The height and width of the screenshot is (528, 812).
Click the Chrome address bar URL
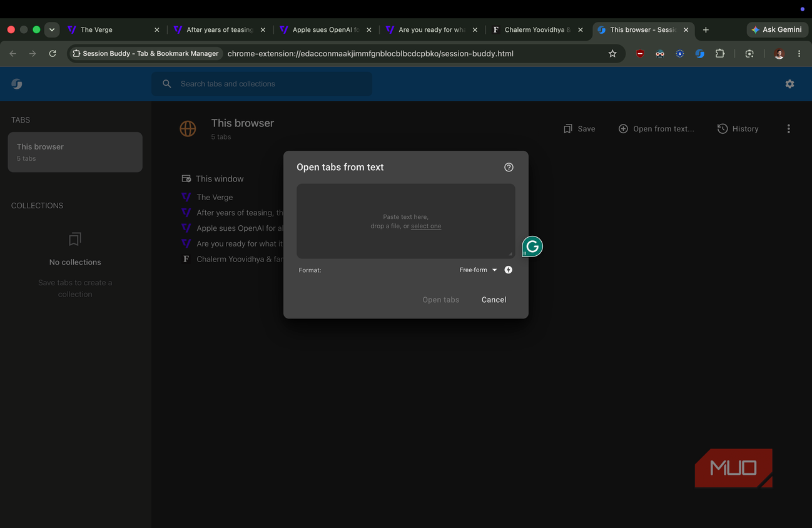point(370,54)
